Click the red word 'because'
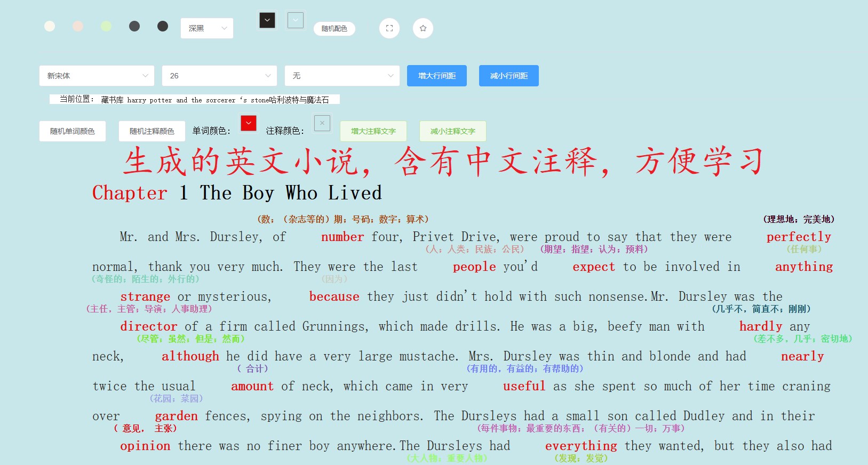This screenshot has width=868, height=465. click(335, 296)
